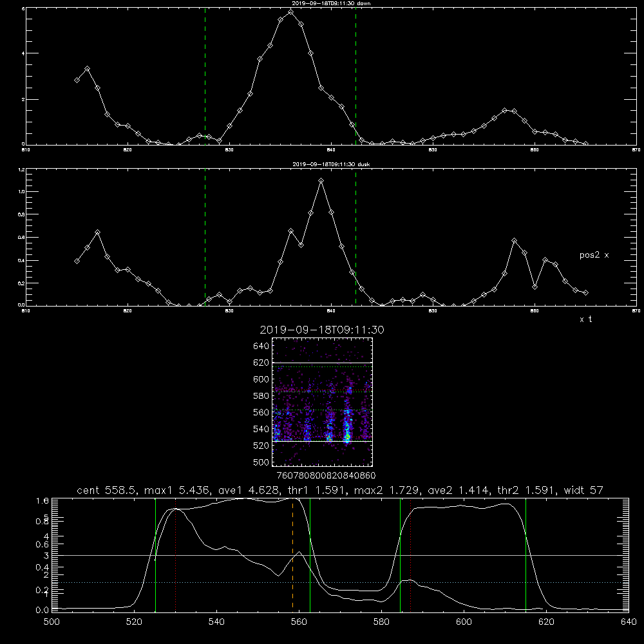Click bottom plot x-axis label 640
Image resolution: width=644 pixels, height=644 pixels.
coord(629,622)
